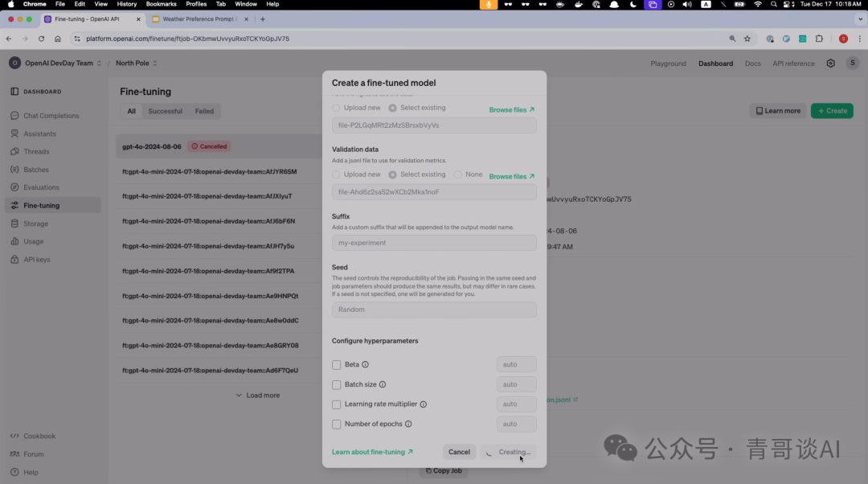Open API keys page
Viewport: 868px width, 484px height.
click(x=36, y=260)
